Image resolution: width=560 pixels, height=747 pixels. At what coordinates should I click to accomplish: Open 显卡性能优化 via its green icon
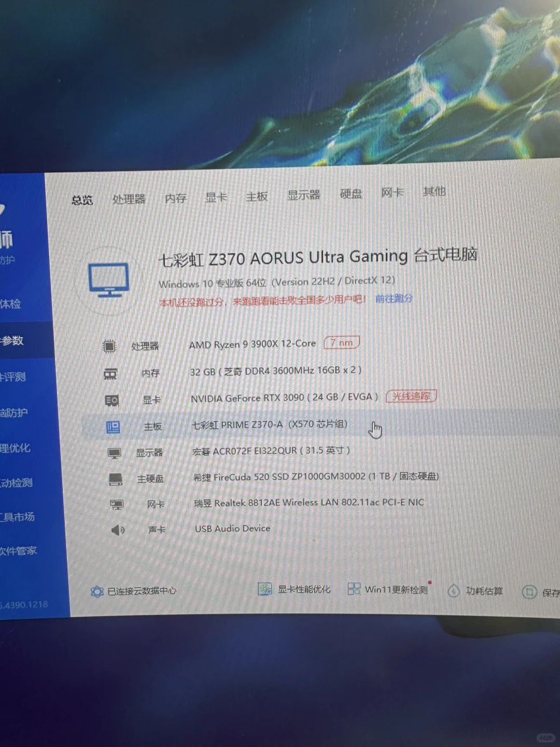pos(265,588)
